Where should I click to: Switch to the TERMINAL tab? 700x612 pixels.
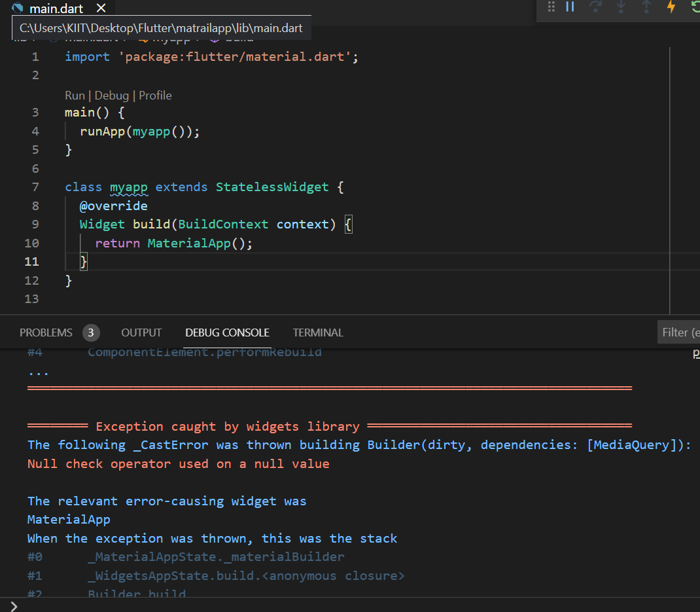point(318,333)
